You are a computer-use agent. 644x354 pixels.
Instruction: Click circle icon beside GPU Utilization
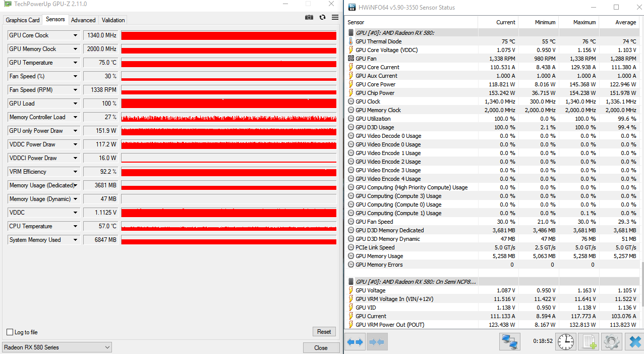click(x=351, y=119)
